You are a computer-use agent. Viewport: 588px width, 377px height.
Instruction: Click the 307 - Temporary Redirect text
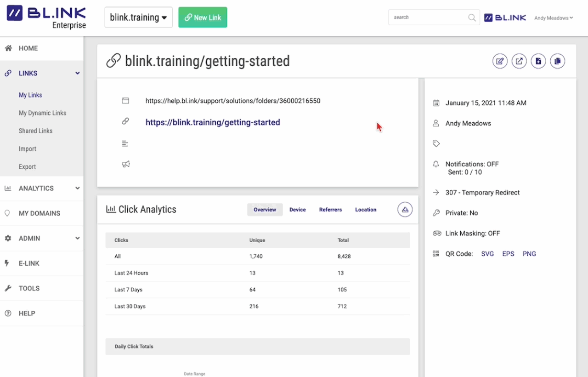(483, 193)
